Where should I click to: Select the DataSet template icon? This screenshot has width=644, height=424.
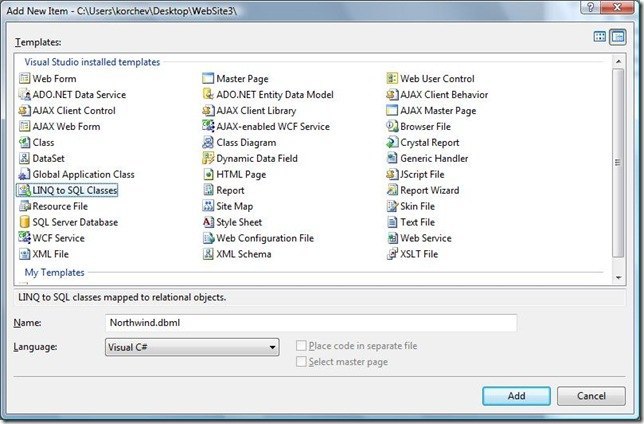[25, 158]
